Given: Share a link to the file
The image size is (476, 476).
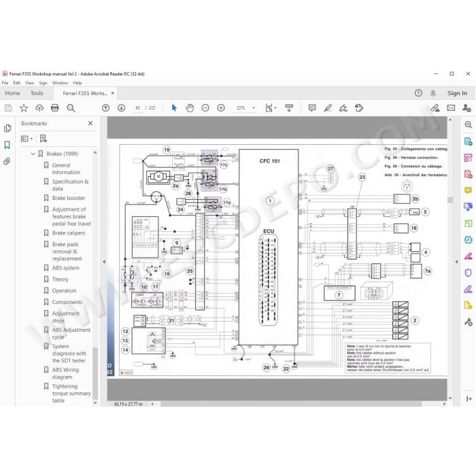Looking at the screenshot, I should (435, 108).
